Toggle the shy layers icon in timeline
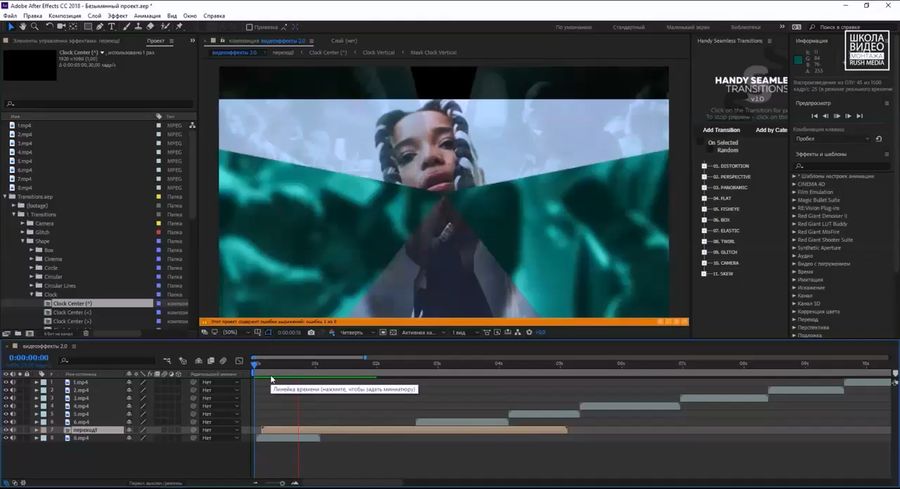 (x=198, y=360)
